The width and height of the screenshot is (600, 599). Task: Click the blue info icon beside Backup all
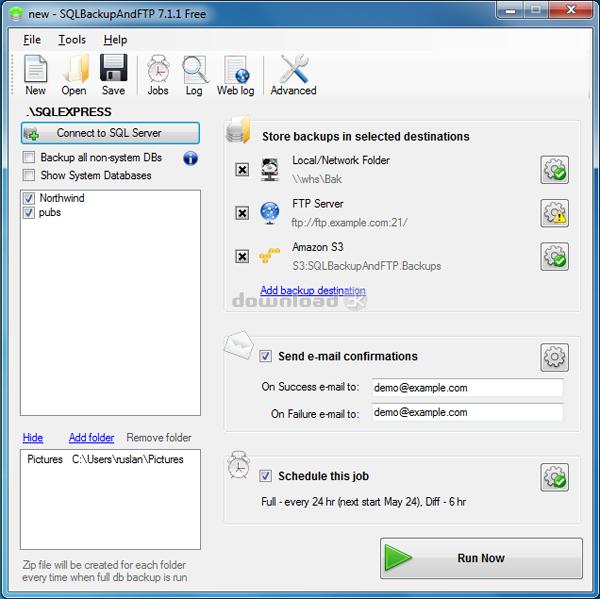point(190,158)
